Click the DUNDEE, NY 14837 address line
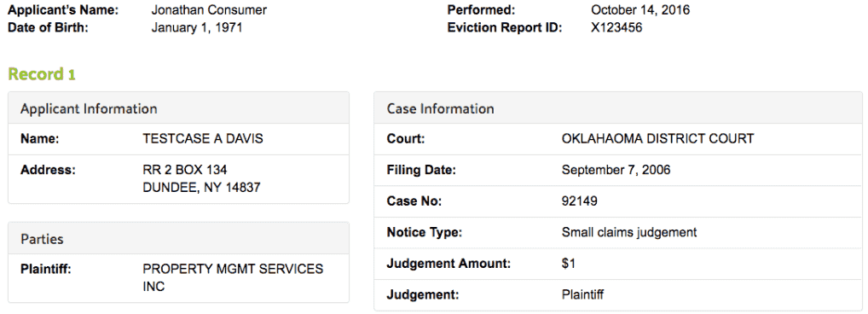868x314 pixels. 201,188
